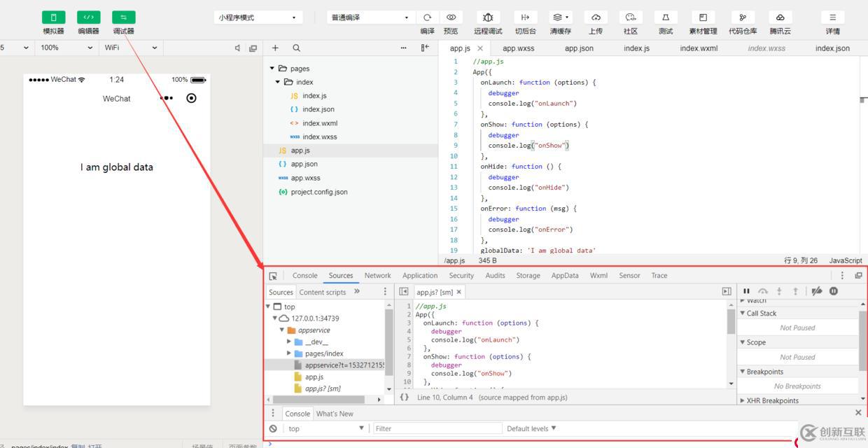Show more Sources sub-tabs chevron
This screenshot has width=868, height=448.
(x=357, y=292)
